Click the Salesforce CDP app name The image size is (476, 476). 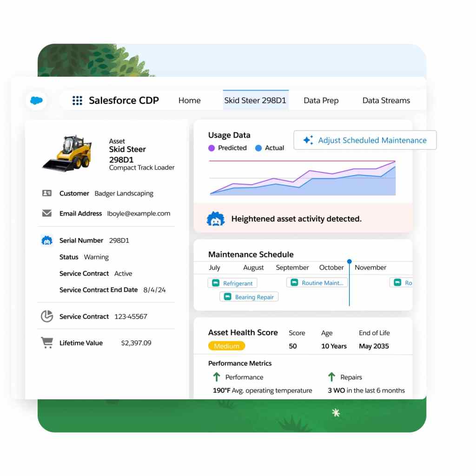point(124,100)
